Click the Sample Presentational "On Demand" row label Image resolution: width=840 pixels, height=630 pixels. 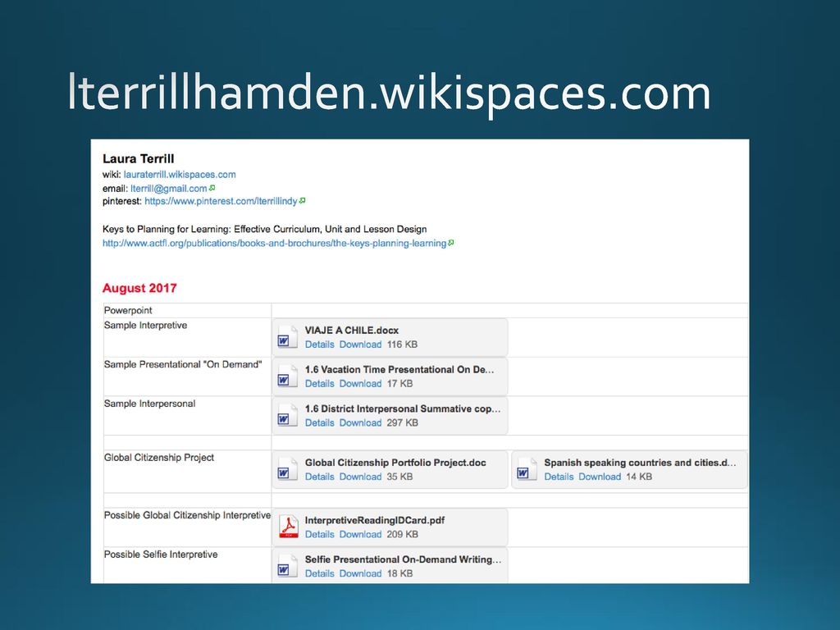(183, 365)
